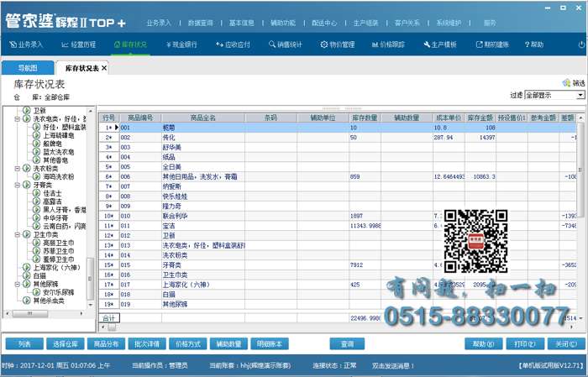Image resolution: width=588 pixels, height=377 pixels.
Task: Open 价格跟踪 bar-chart toolbar item
Action: [388, 45]
